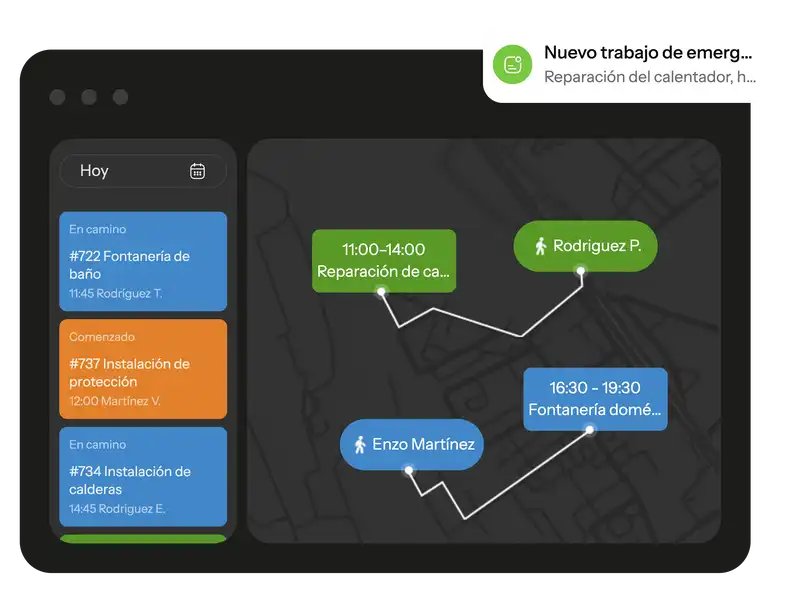Click the green notification message icon
Image resolution: width=800 pixels, height=593 pixels.
click(513, 64)
